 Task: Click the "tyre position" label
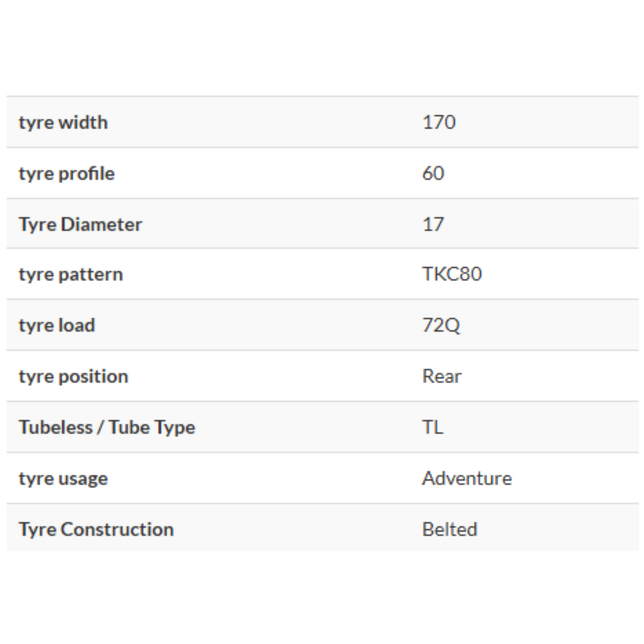74,377
